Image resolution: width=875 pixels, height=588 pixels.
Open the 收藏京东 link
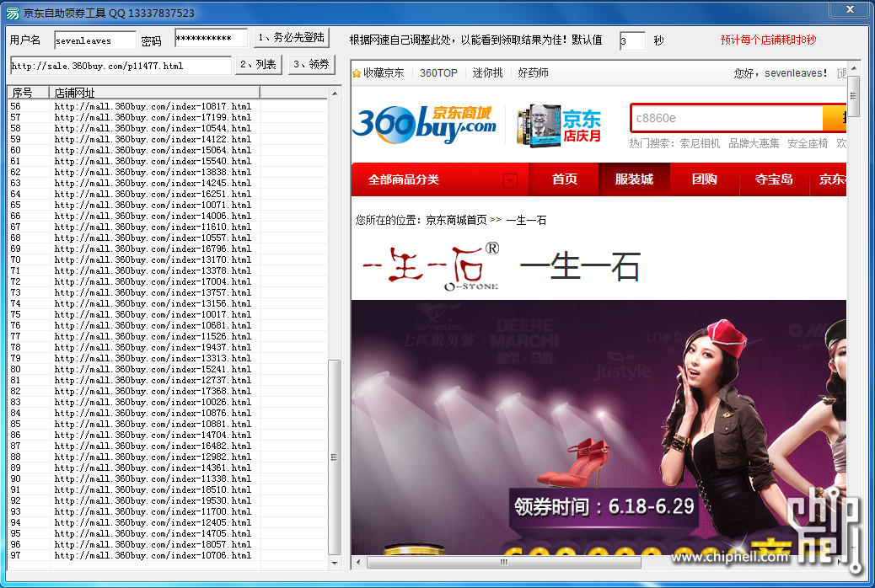point(384,73)
